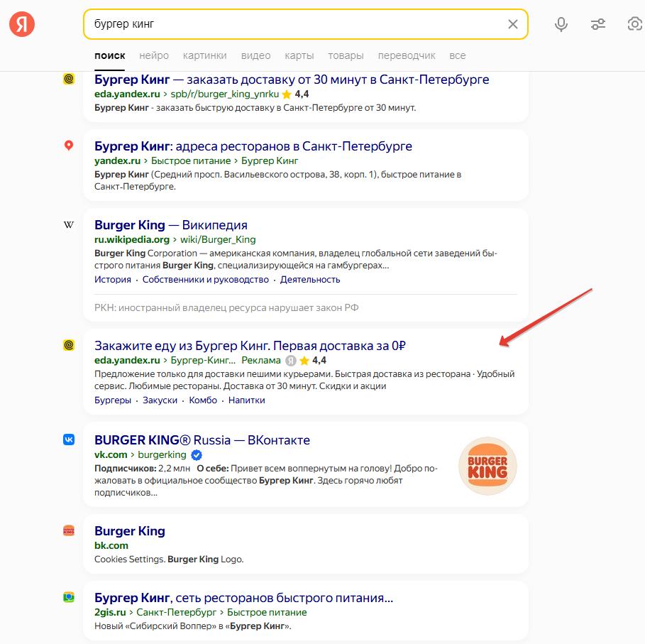
Task: Open Burger King — Википедия result
Action: click(x=171, y=225)
